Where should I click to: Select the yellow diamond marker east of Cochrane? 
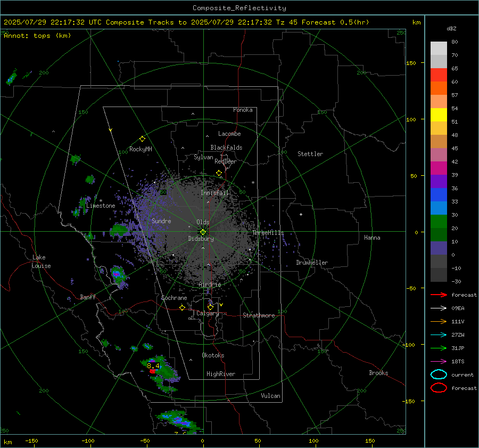(x=182, y=307)
